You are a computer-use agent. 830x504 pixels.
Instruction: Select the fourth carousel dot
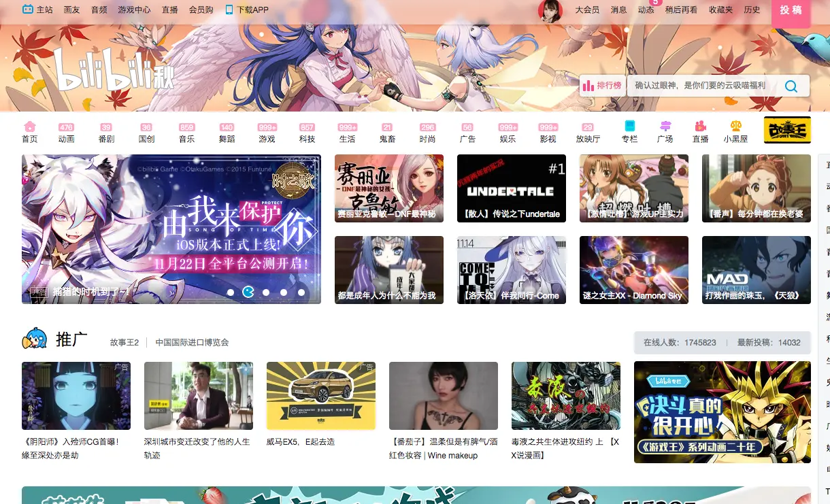coord(284,292)
